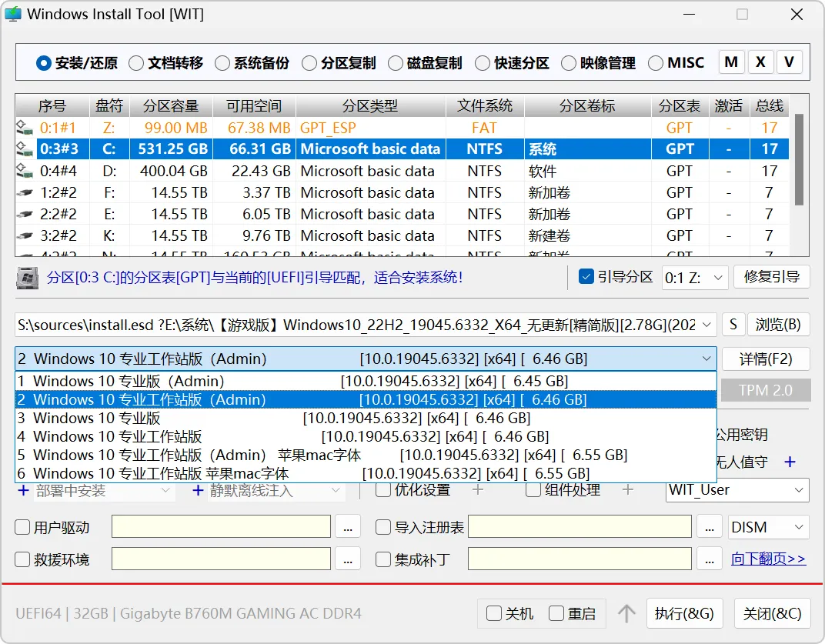
Task: Open the 静默离线注入 dropdown
Action: pos(276,491)
